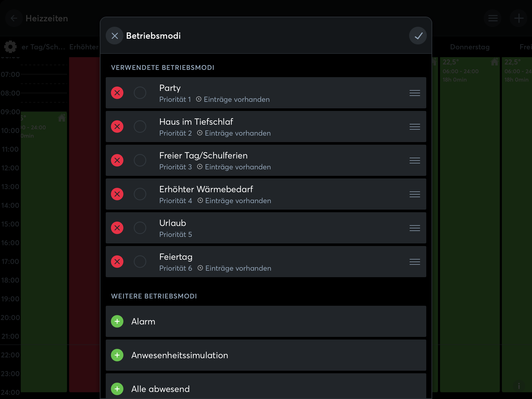Select the radio circle for Feiertag

pyautogui.click(x=140, y=262)
